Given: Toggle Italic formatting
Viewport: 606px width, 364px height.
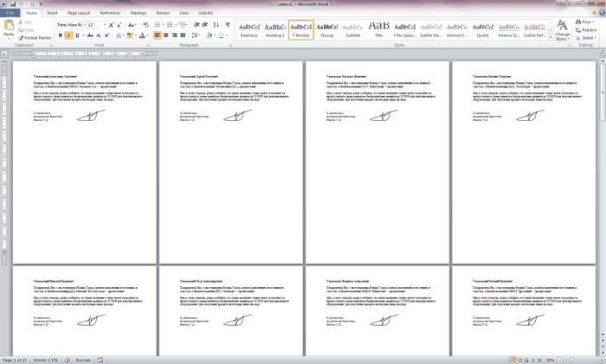Looking at the screenshot, I should pyautogui.click(x=69, y=35).
